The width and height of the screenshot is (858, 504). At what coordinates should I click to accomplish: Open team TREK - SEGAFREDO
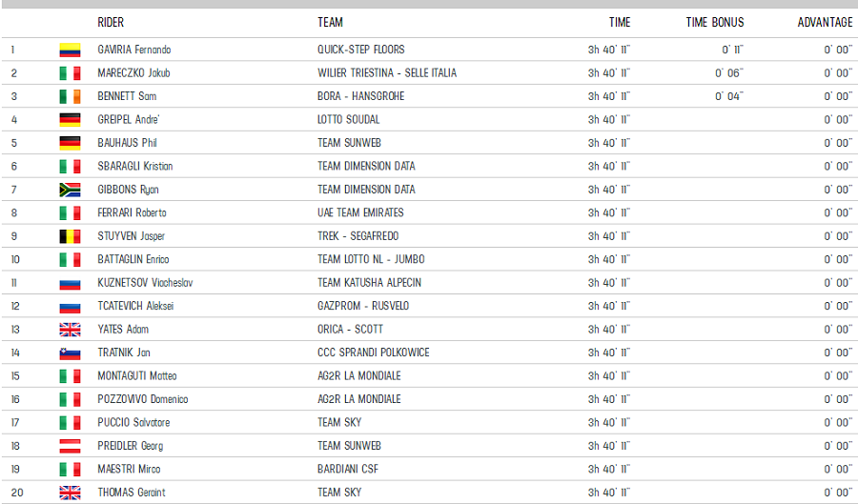point(357,236)
